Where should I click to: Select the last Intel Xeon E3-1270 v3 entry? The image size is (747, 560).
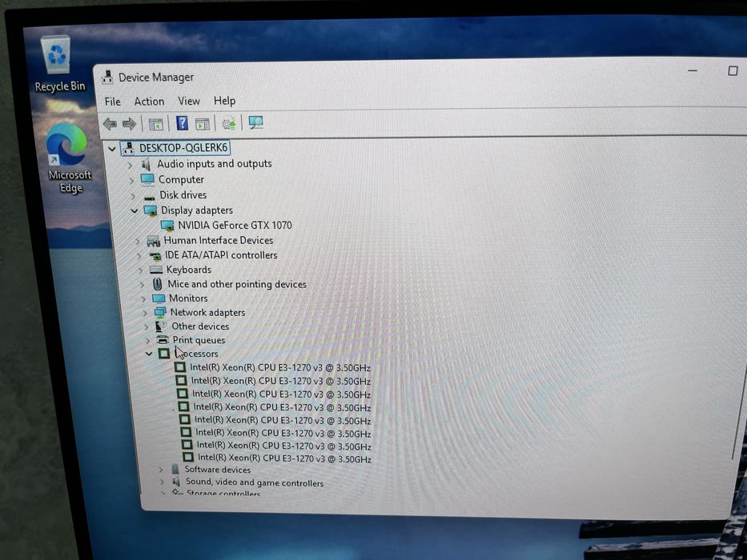tap(284, 458)
